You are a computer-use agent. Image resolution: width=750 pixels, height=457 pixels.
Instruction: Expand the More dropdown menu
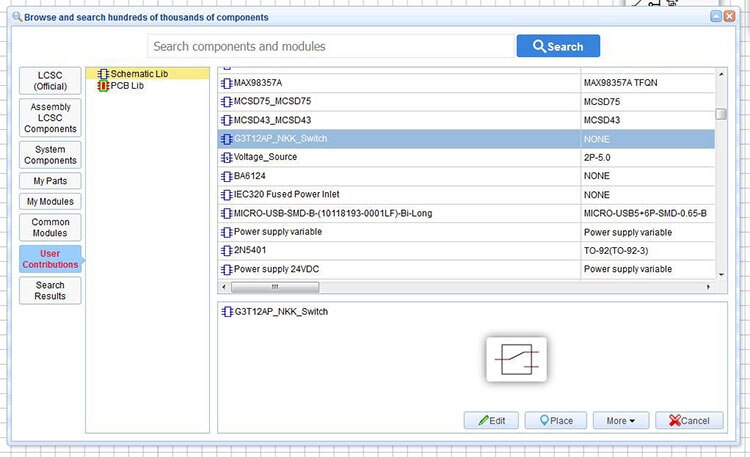pyautogui.click(x=620, y=421)
